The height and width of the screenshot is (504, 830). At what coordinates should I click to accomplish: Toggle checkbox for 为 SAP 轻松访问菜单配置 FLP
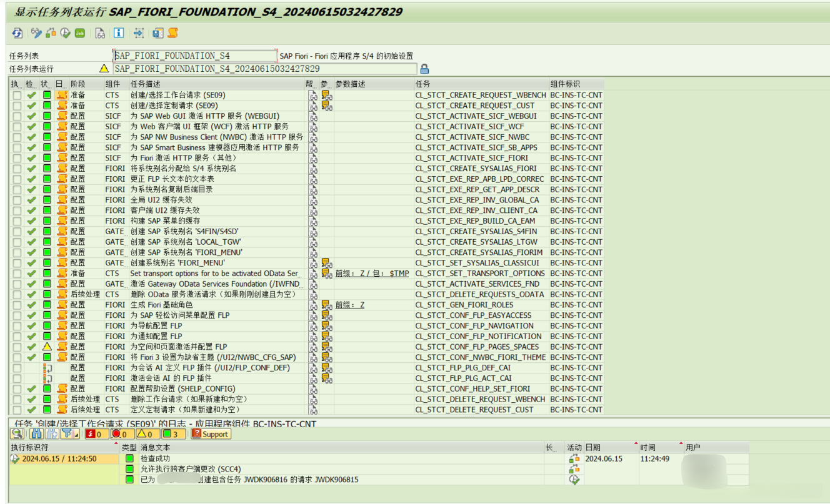17,315
